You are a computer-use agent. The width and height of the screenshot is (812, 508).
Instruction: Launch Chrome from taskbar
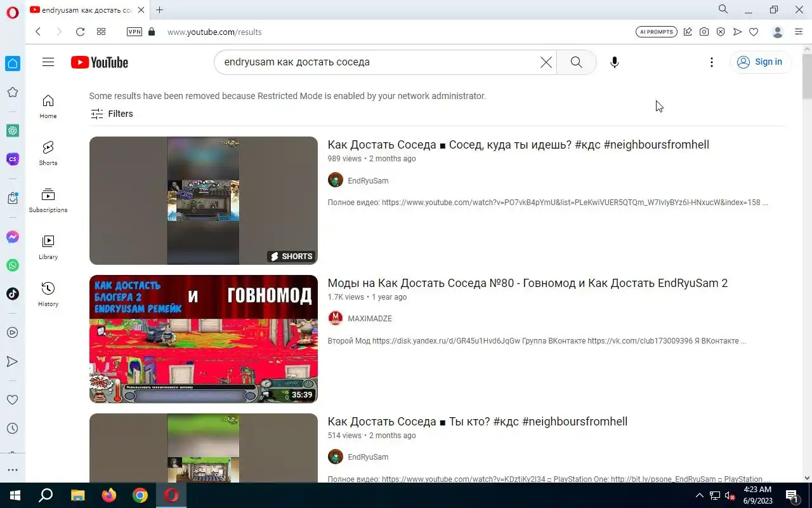click(x=140, y=495)
